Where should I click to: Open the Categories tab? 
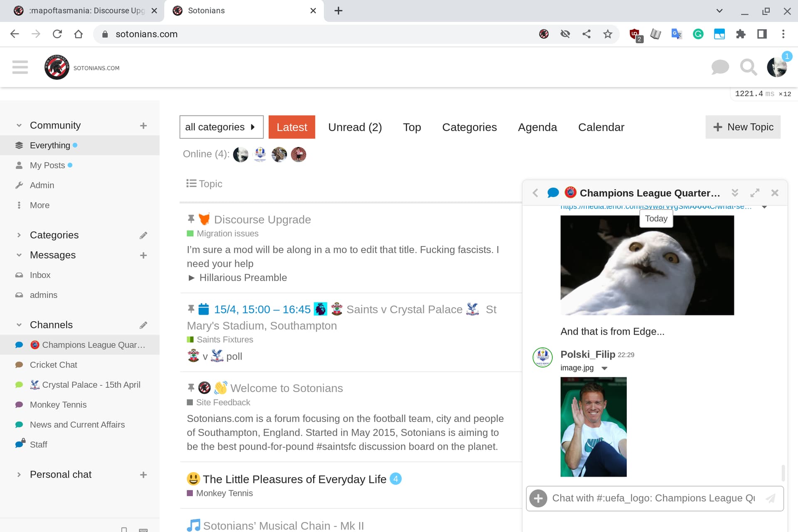coord(469,127)
